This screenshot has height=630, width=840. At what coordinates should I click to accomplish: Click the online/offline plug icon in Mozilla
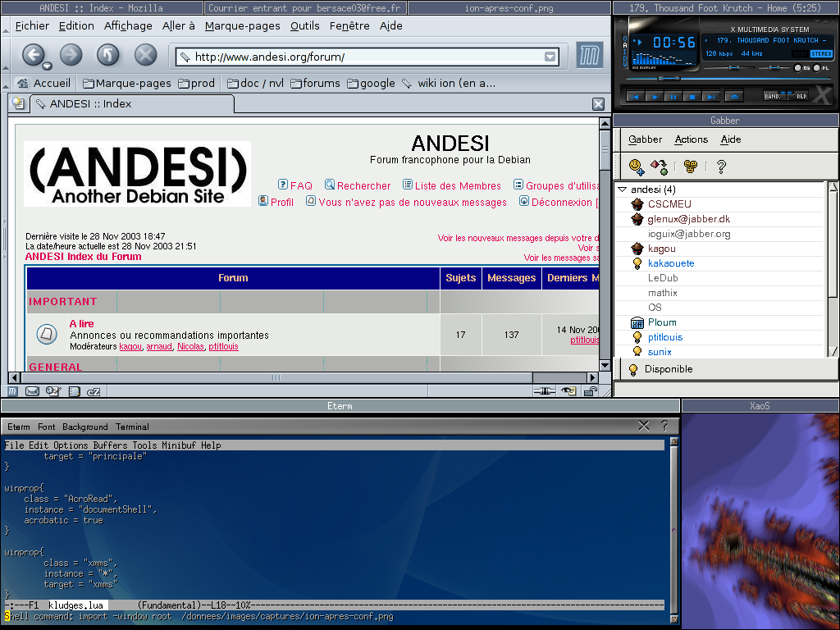tap(545, 391)
